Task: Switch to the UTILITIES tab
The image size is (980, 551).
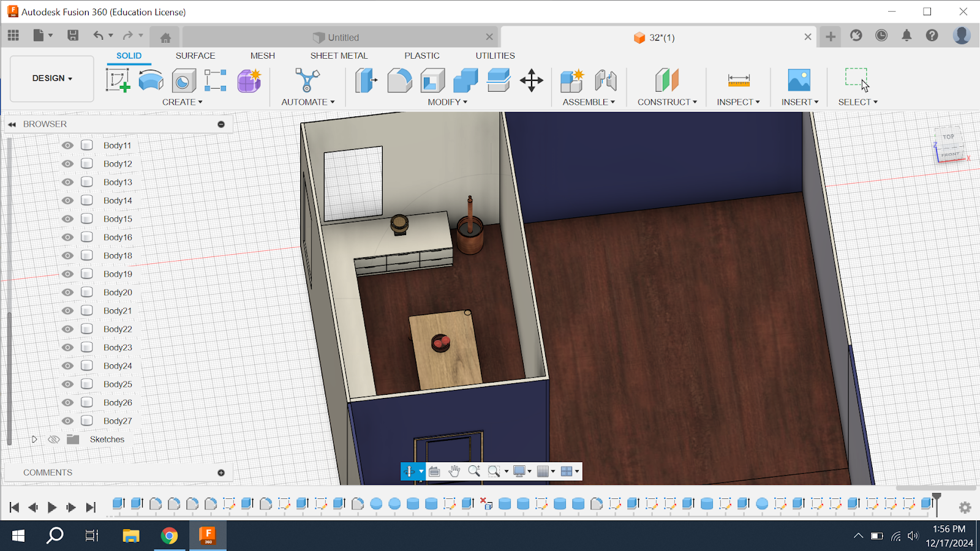Action: [x=496, y=56]
